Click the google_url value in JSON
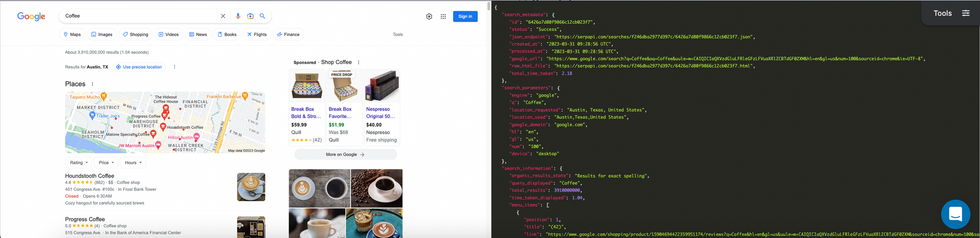 pos(735,58)
